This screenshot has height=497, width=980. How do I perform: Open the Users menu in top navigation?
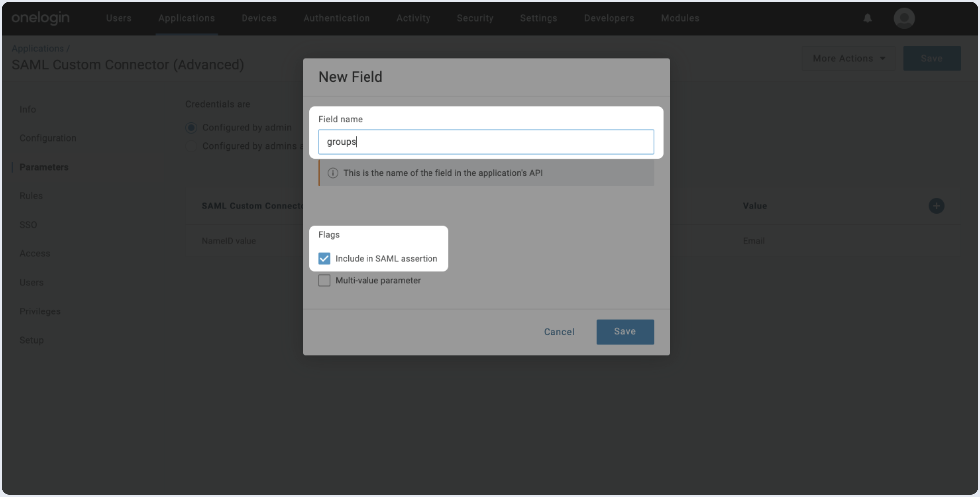click(119, 18)
